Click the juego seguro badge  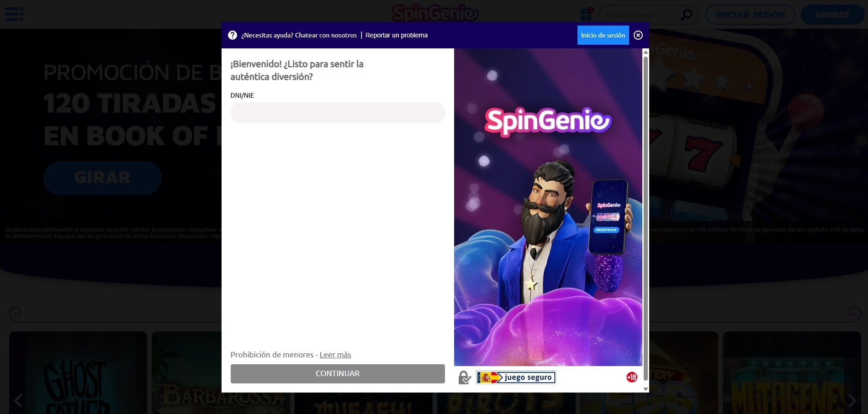pyautogui.click(x=516, y=377)
